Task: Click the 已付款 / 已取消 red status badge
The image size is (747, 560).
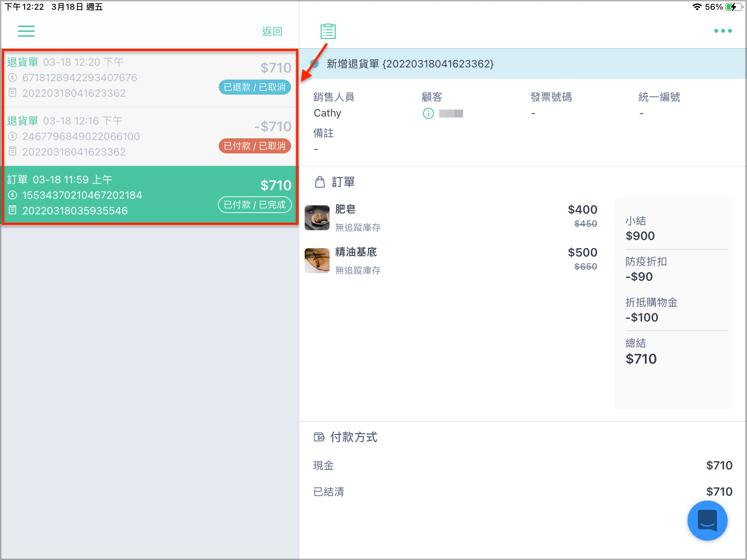Action: click(x=255, y=146)
